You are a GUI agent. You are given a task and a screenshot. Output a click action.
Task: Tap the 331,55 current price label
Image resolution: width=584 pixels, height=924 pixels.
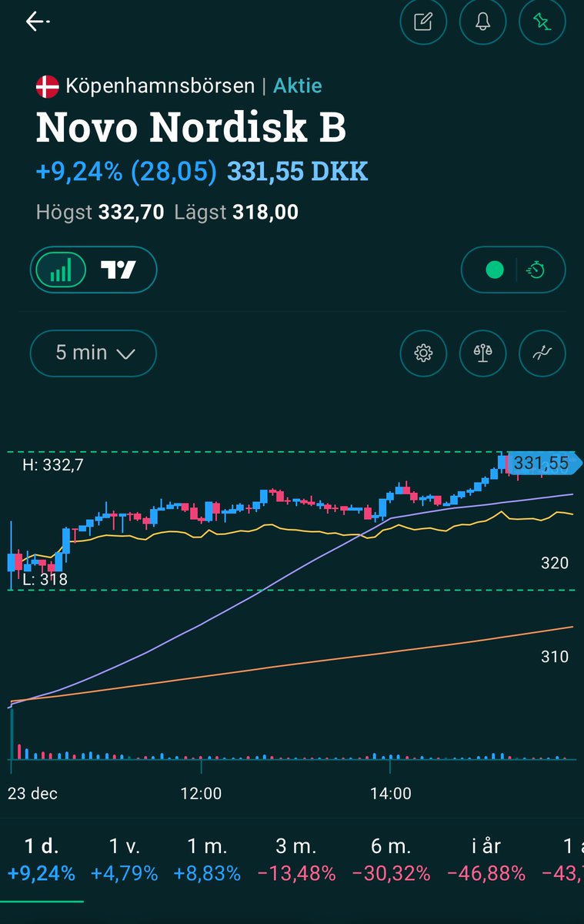[x=544, y=463]
